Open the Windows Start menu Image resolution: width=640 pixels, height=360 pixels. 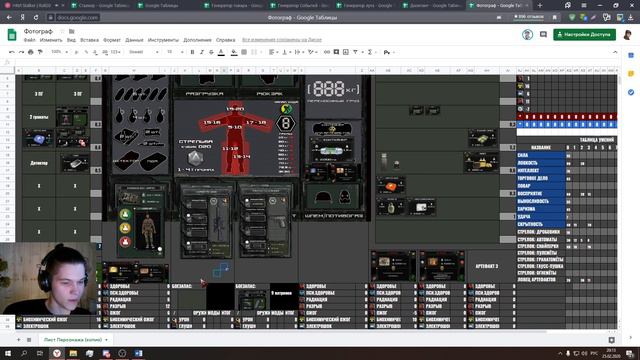point(7,353)
